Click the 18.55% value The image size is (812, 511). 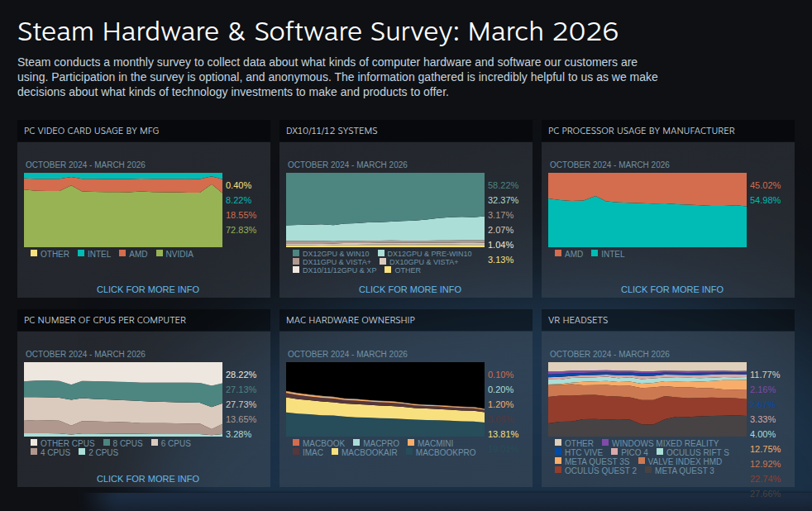click(241, 215)
